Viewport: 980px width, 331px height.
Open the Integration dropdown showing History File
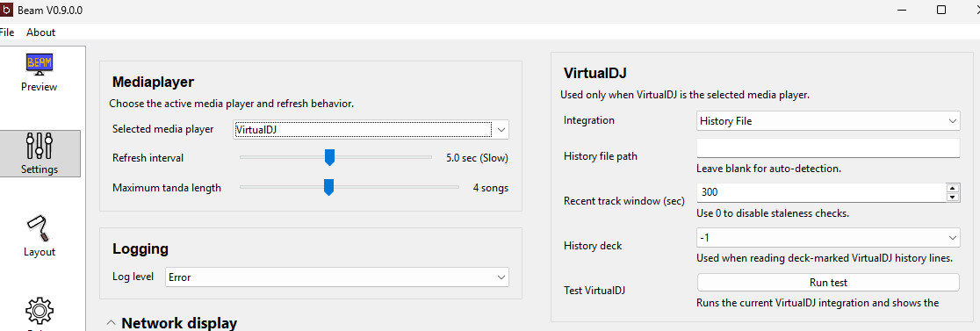(x=828, y=121)
